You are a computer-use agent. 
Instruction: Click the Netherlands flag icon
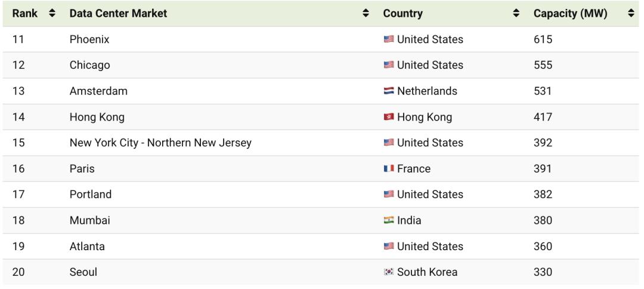(x=389, y=91)
